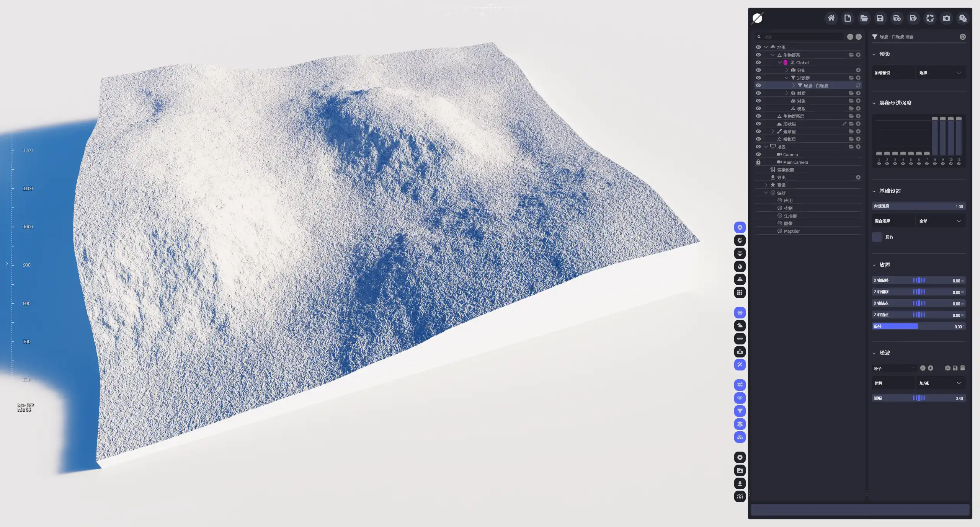Click the search field in outliner
The image size is (980, 527).
802,37
